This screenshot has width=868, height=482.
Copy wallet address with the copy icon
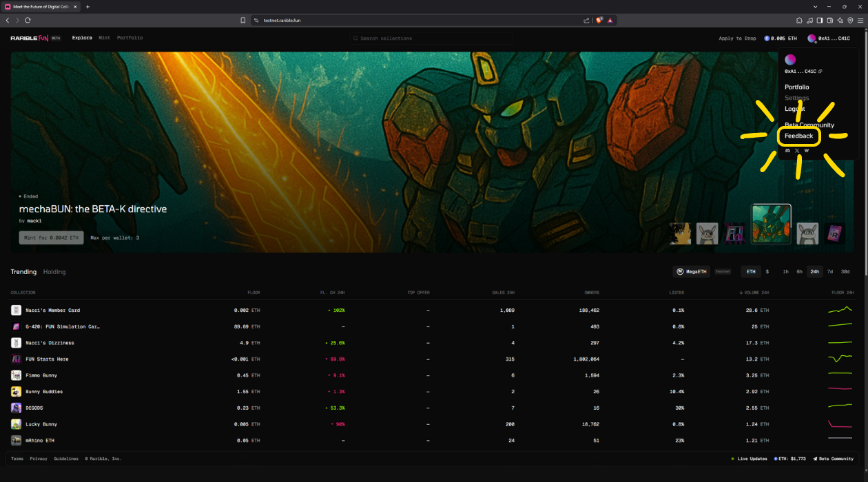(x=820, y=72)
